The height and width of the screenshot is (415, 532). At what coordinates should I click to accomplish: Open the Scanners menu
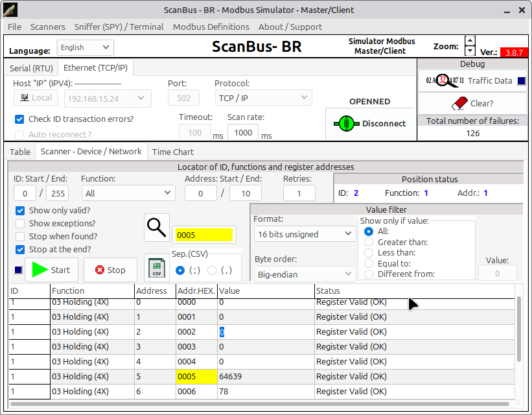coord(48,27)
